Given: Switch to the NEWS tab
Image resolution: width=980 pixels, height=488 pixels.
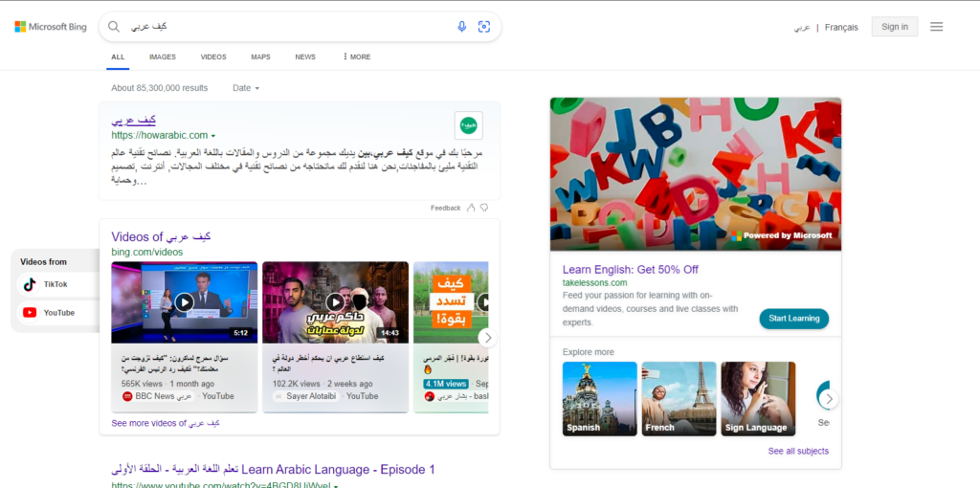Looking at the screenshot, I should point(305,56).
